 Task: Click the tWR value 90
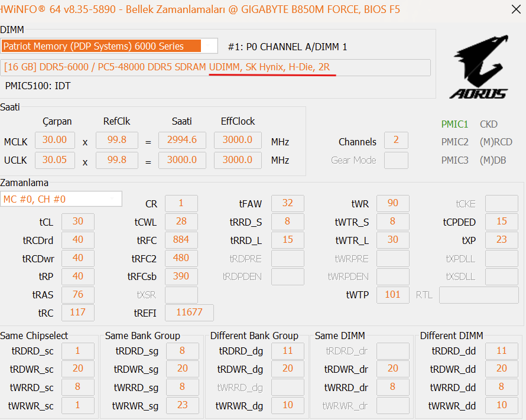(393, 203)
